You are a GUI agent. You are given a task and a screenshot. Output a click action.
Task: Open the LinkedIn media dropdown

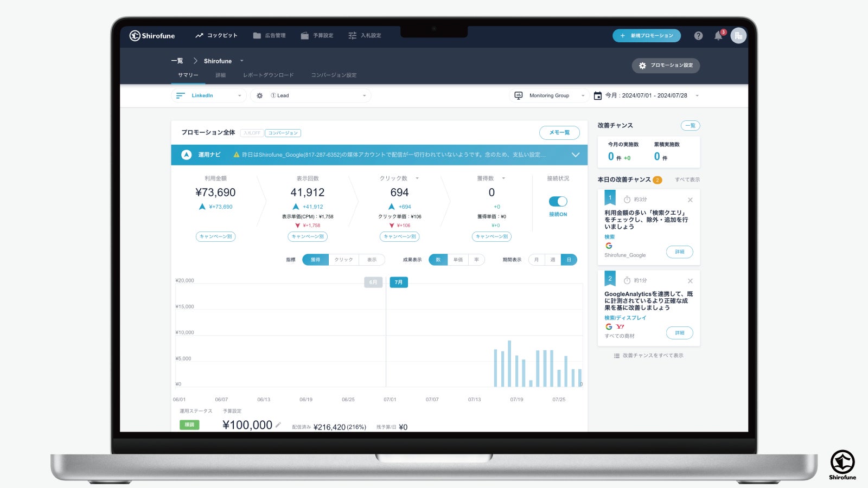pyautogui.click(x=209, y=95)
